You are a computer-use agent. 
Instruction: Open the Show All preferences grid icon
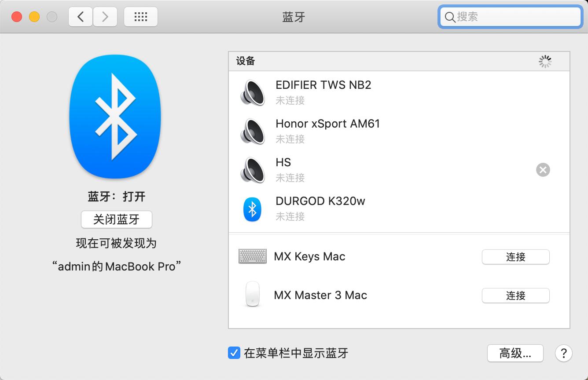click(141, 16)
